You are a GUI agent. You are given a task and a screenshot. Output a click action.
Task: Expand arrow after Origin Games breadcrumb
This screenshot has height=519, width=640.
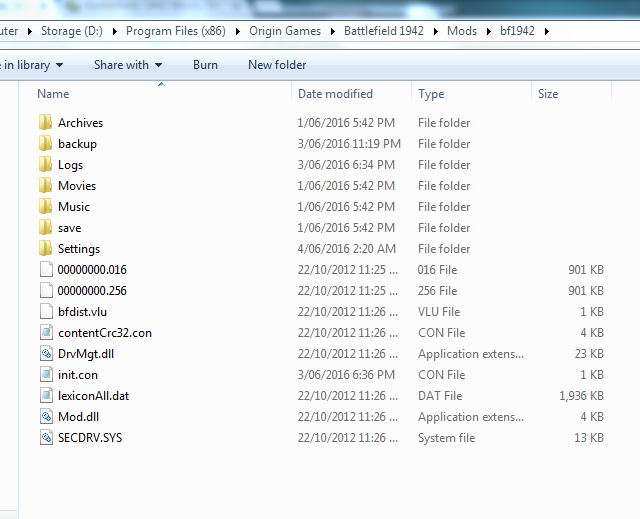point(333,31)
